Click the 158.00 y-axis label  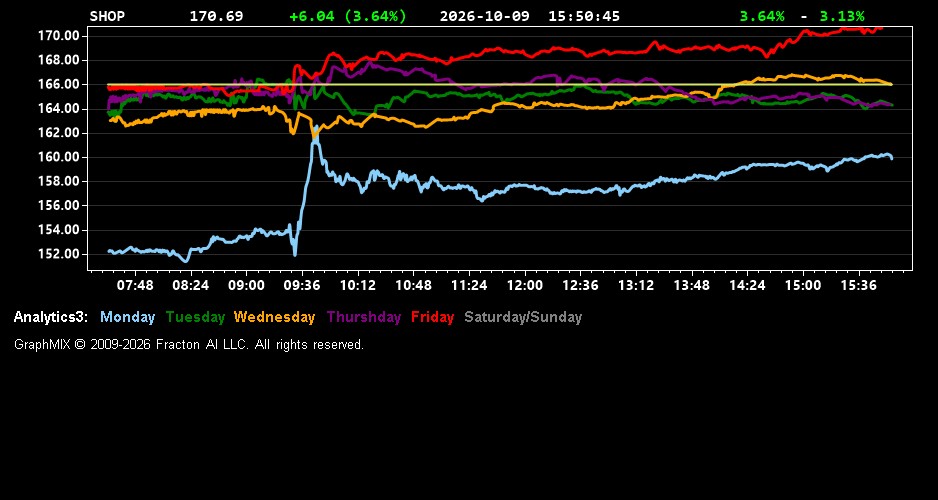57,181
